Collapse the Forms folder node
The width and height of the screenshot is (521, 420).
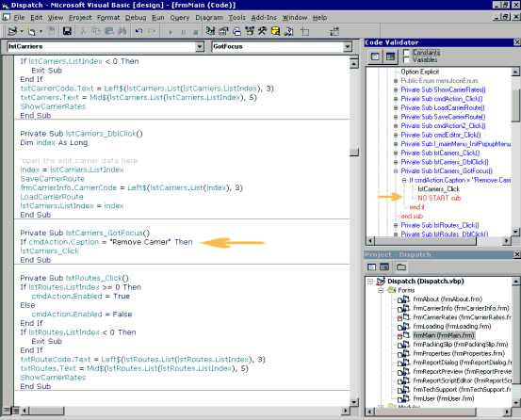[382, 290]
